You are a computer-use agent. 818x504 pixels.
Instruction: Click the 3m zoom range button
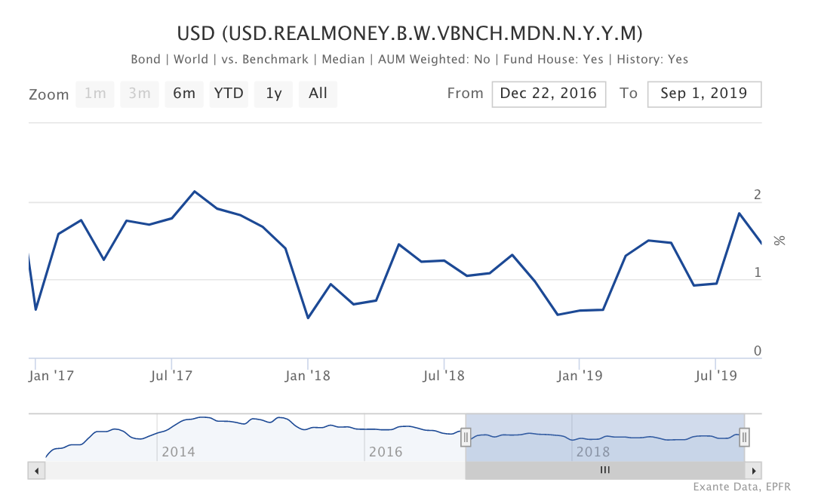(x=140, y=94)
